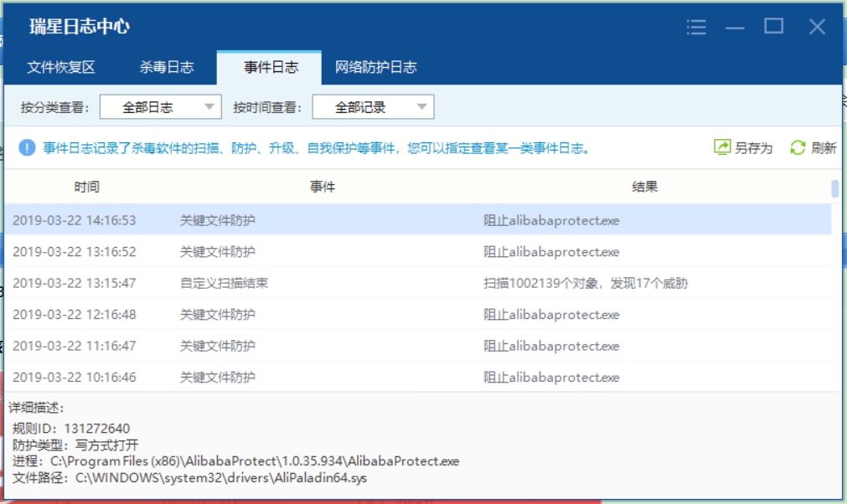The height and width of the screenshot is (504, 847).
Task: Click 阻止alibabaprotect.exe in the 11:16:47 row
Action: pos(551,346)
